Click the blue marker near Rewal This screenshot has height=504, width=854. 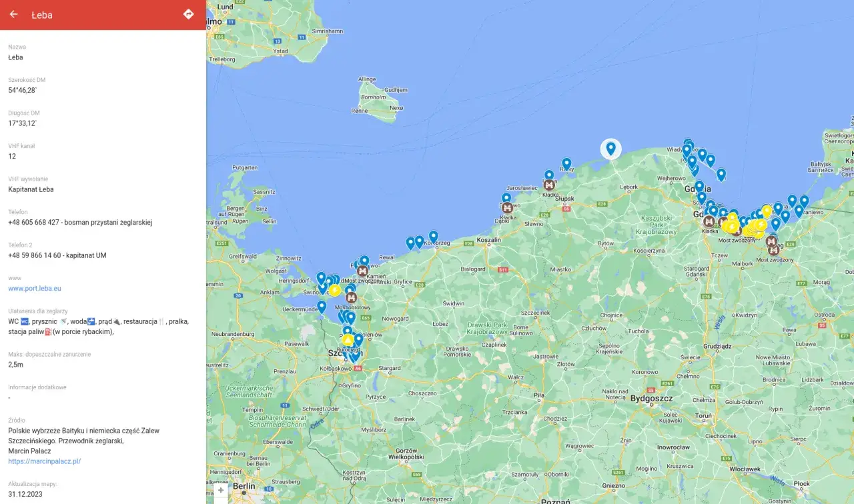point(364,260)
